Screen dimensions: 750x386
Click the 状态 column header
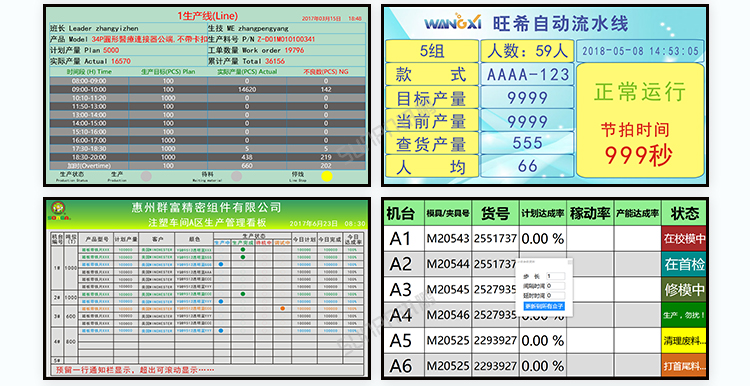coord(684,213)
